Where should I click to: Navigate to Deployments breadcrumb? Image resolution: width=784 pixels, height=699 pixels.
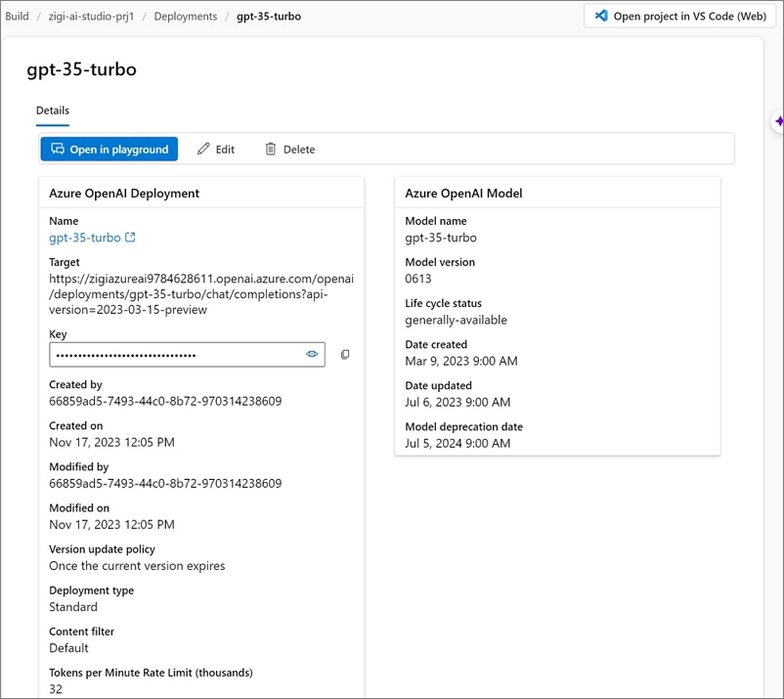click(x=186, y=16)
